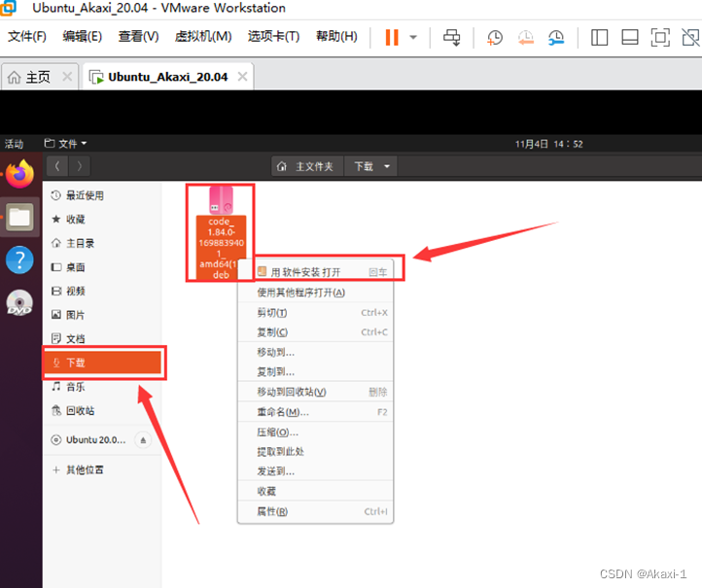Choose 移动到... from context menu
702x588 pixels.
(x=315, y=353)
